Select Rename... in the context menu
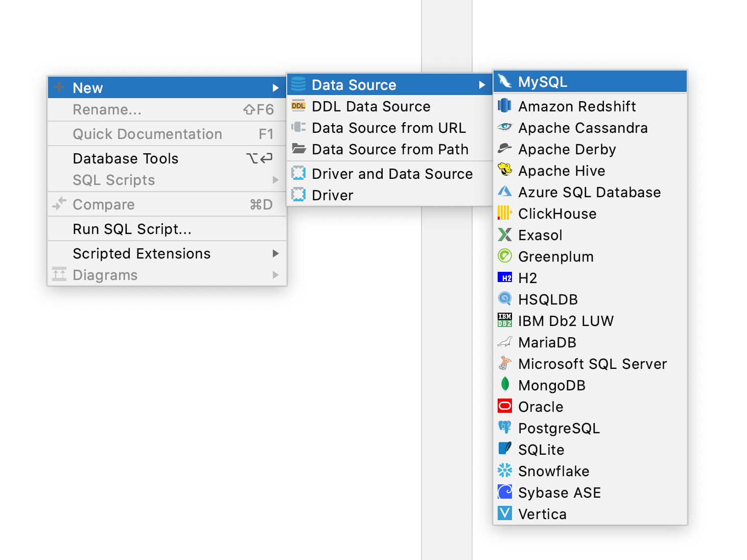The height and width of the screenshot is (560, 747). 167,109
